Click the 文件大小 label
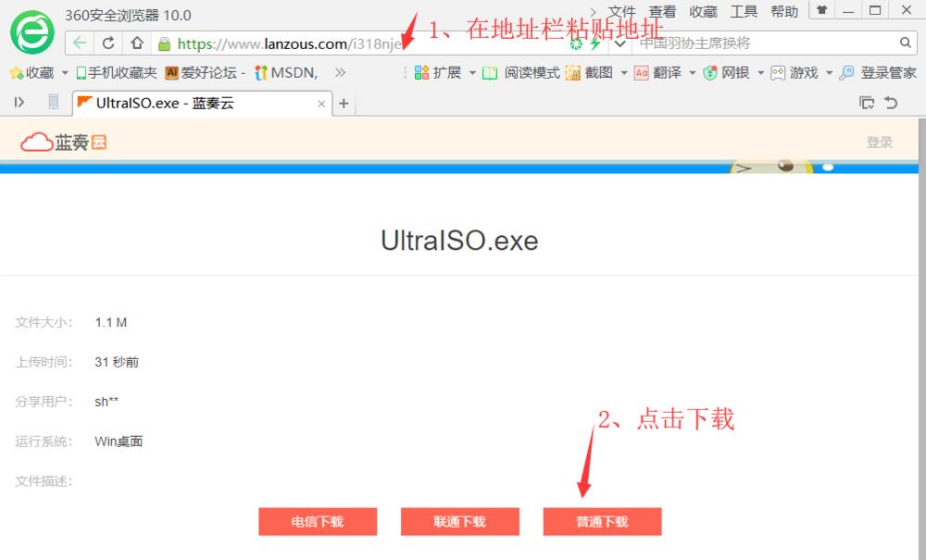This screenshot has width=926, height=560. click(x=44, y=322)
